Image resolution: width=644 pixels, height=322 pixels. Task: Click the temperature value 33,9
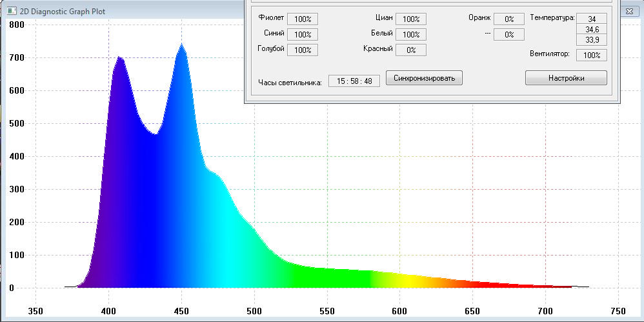coord(592,40)
